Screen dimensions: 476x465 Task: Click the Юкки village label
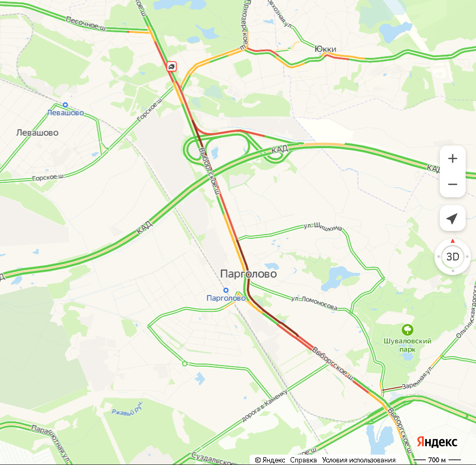(325, 49)
